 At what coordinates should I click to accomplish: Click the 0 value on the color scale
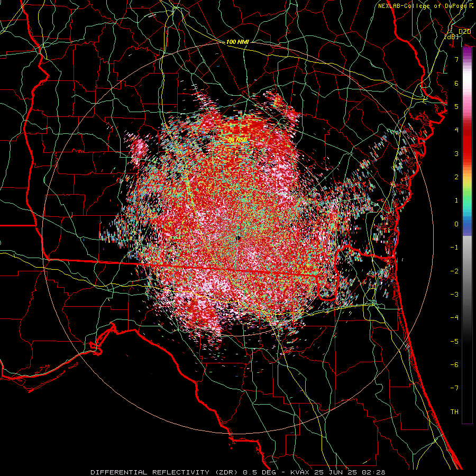pos(456,224)
